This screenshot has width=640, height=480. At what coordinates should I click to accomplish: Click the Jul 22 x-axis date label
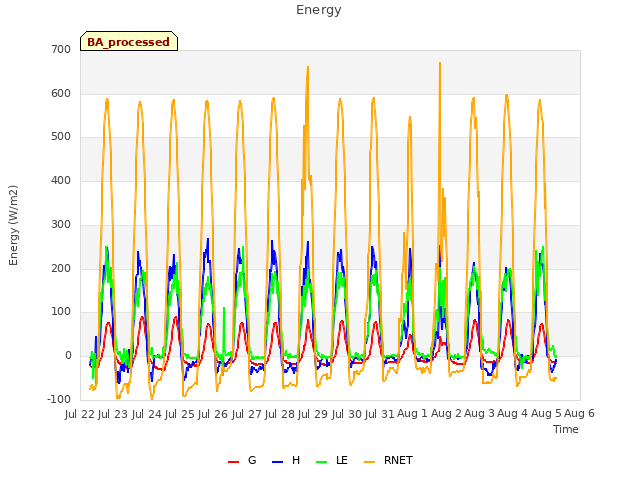80,414
